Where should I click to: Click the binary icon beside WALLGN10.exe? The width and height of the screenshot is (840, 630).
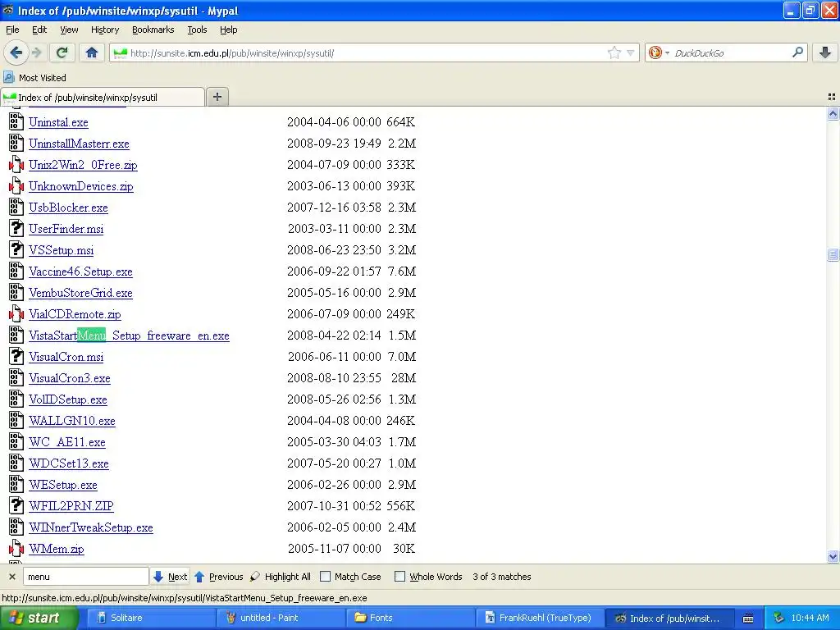coord(16,421)
